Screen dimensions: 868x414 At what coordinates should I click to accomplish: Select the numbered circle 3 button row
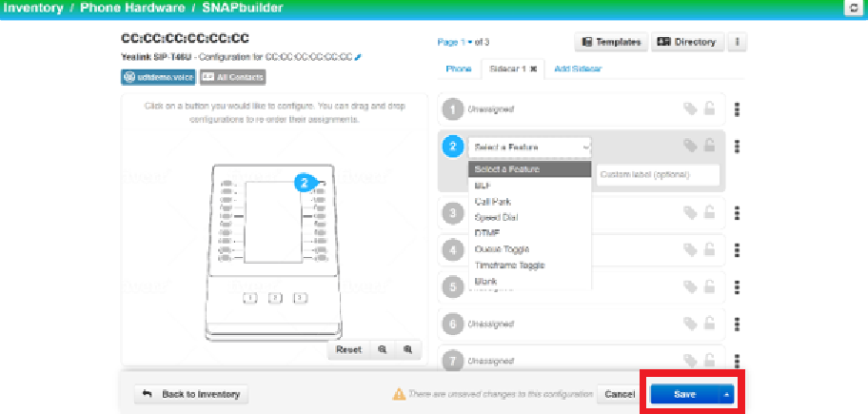coord(453,212)
